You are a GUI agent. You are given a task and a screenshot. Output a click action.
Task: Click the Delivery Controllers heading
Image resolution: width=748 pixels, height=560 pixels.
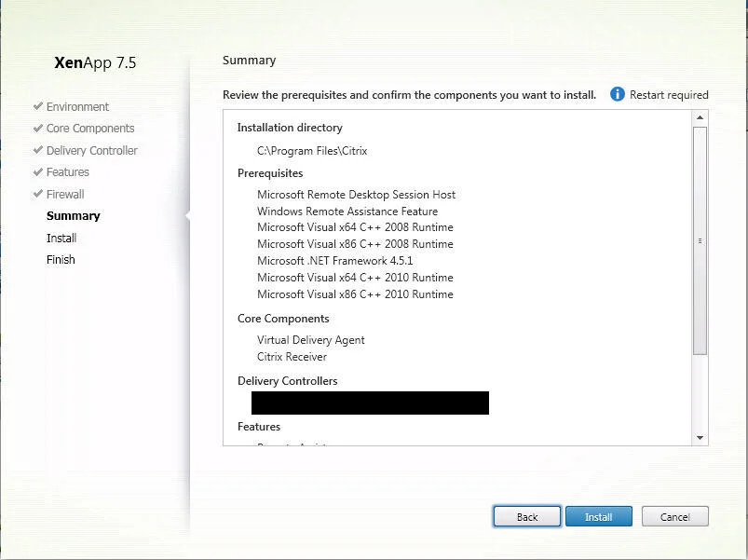click(287, 381)
